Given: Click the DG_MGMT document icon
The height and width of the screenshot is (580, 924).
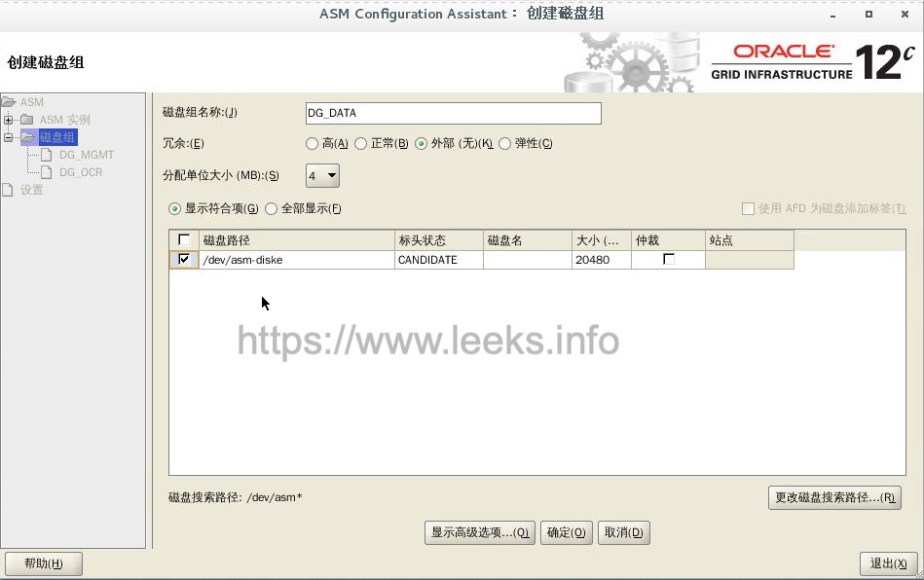Looking at the screenshot, I should (x=47, y=155).
